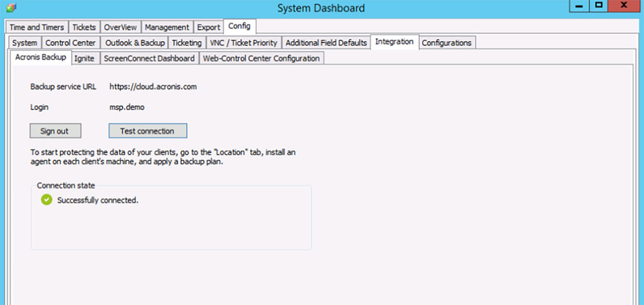Image resolution: width=644 pixels, height=305 pixels.
Task: Open the Time and Timers tab
Action: 37,27
